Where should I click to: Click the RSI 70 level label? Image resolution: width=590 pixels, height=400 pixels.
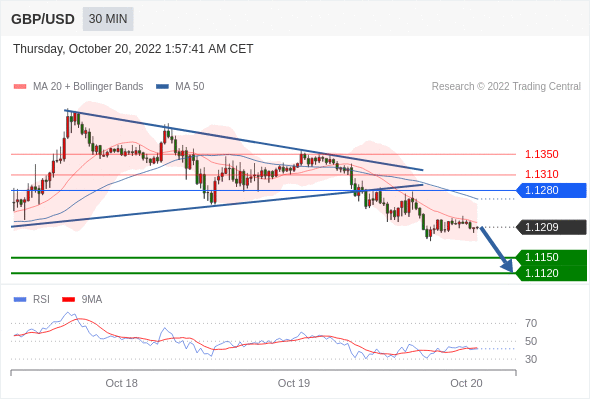point(531,323)
